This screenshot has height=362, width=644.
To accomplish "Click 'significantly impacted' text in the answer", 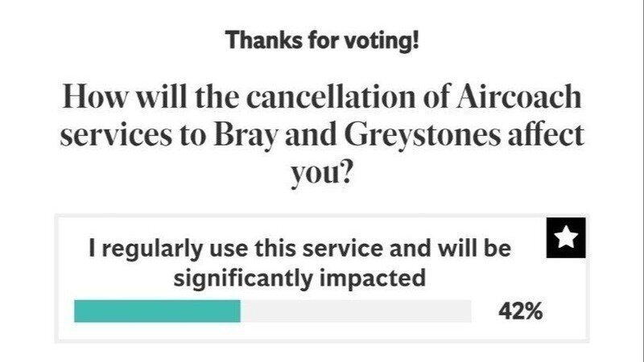I will pos(299,278).
